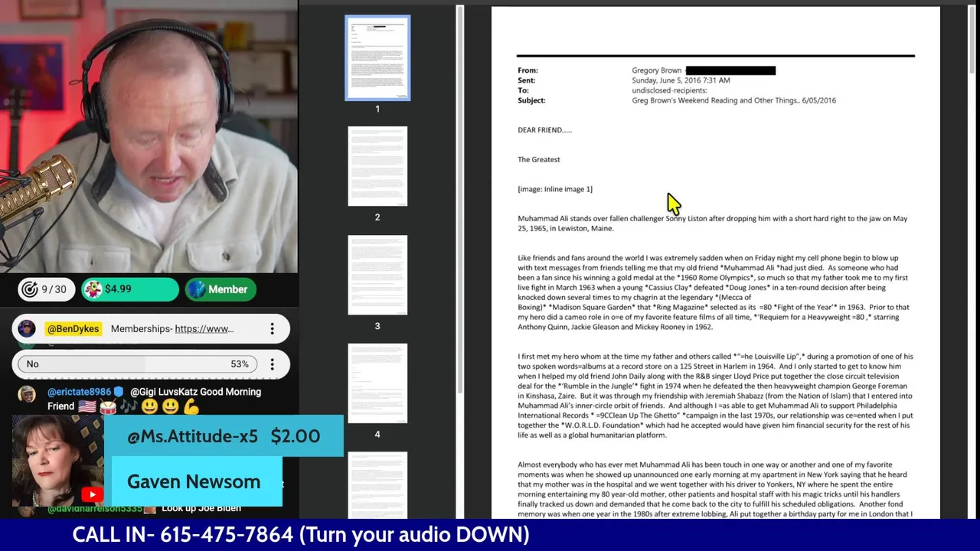
Task: Click the DEAR FRIEND..... greeting
Action: (x=544, y=130)
